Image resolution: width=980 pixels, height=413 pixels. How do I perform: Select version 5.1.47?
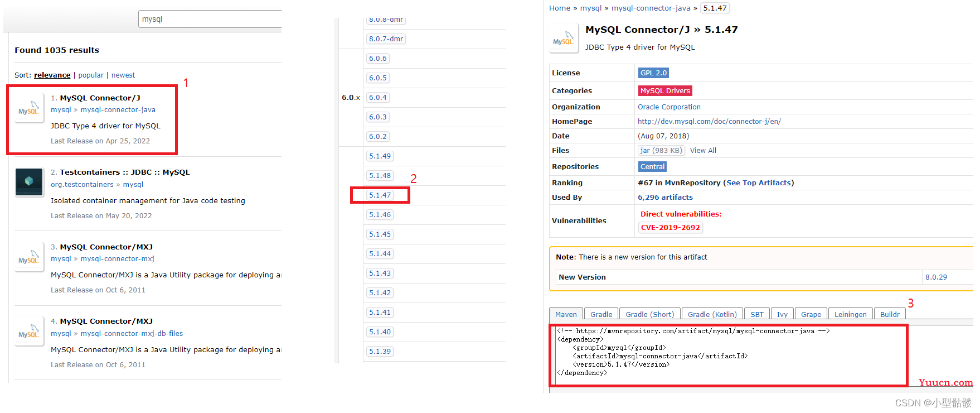coord(380,195)
